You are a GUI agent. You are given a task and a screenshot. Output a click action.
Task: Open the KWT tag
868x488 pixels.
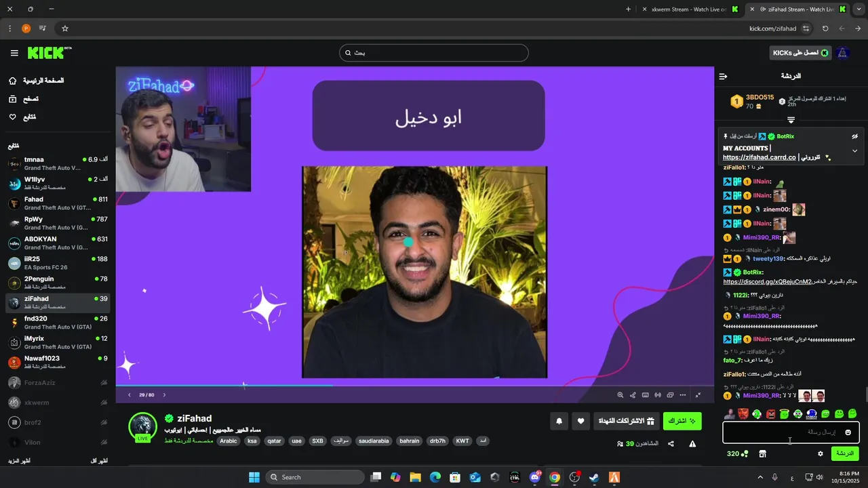click(x=462, y=441)
